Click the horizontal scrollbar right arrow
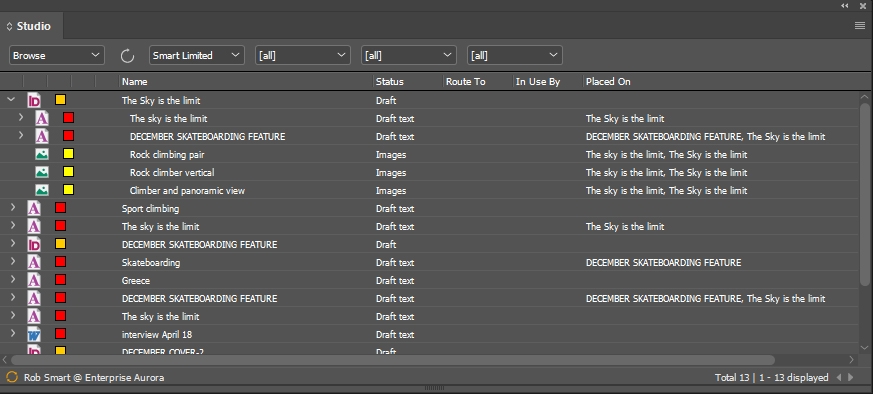Viewport: 873px width, 394px height. pyautogui.click(x=851, y=360)
